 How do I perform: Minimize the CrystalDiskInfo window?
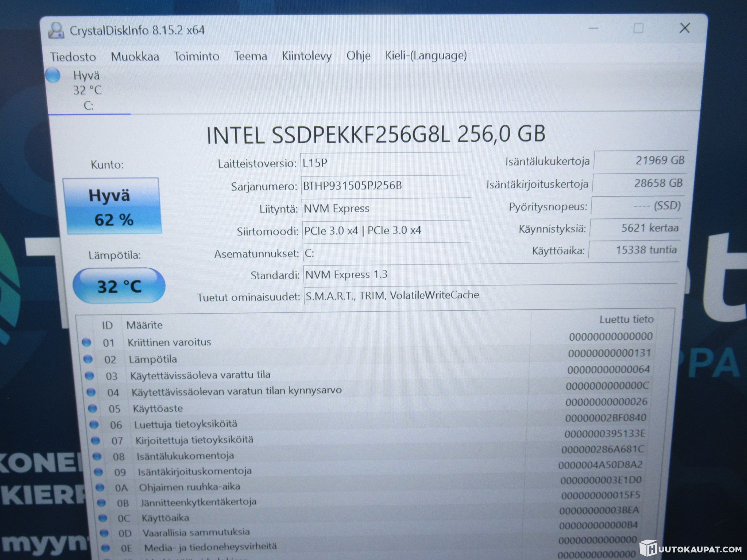pyautogui.click(x=594, y=28)
